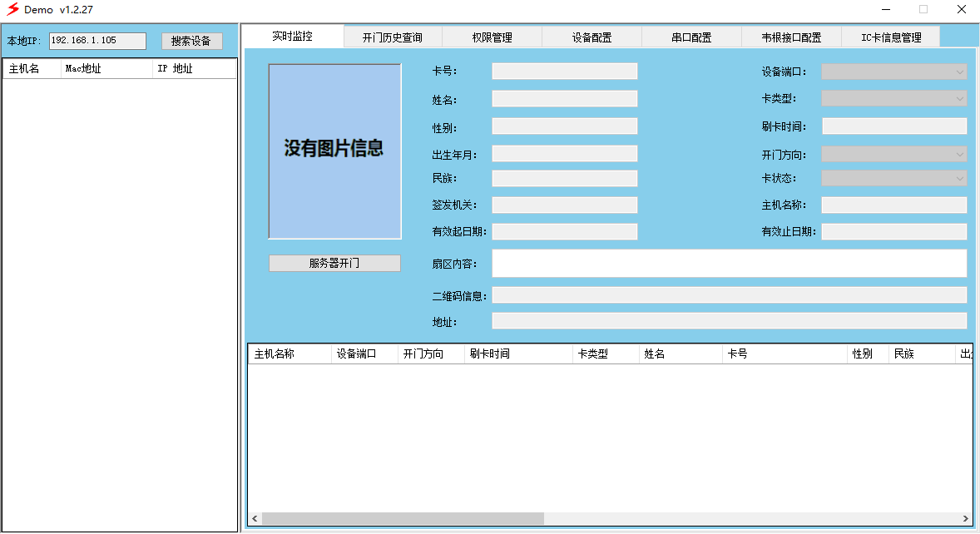Viewport: 980px width, 534px height.
Task: Open the 开门方向 door direction dropdown
Action: 893,154
